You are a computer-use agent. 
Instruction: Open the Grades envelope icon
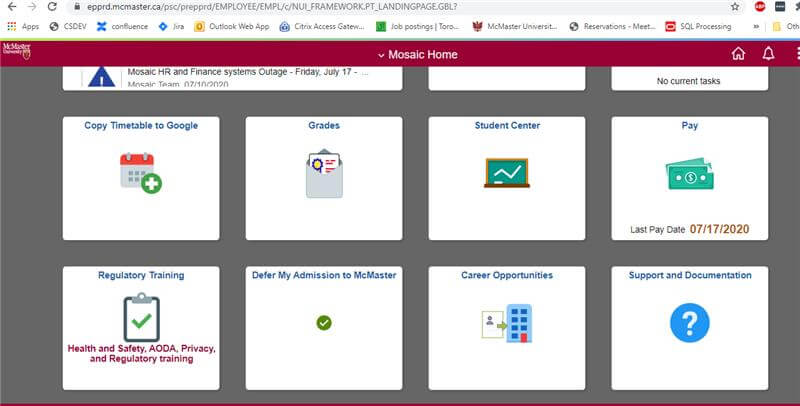pos(323,173)
